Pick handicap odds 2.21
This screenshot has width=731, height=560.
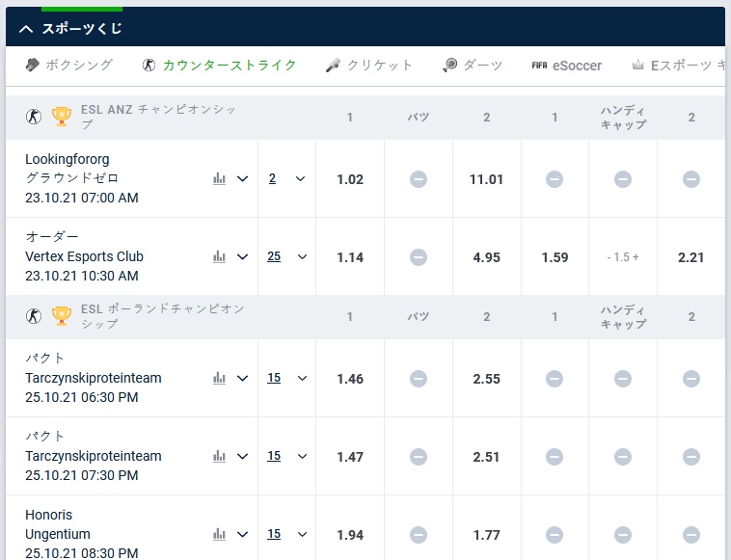click(x=690, y=257)
